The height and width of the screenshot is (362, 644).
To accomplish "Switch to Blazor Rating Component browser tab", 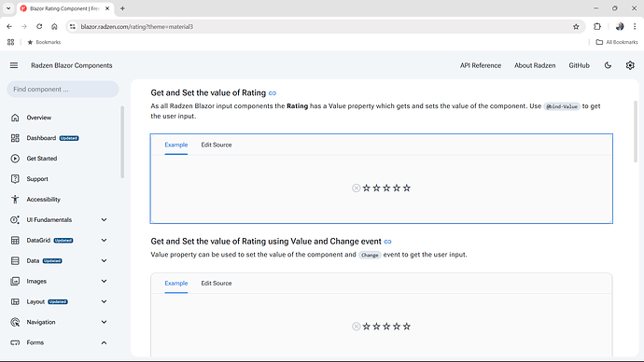I will (65, 8).
